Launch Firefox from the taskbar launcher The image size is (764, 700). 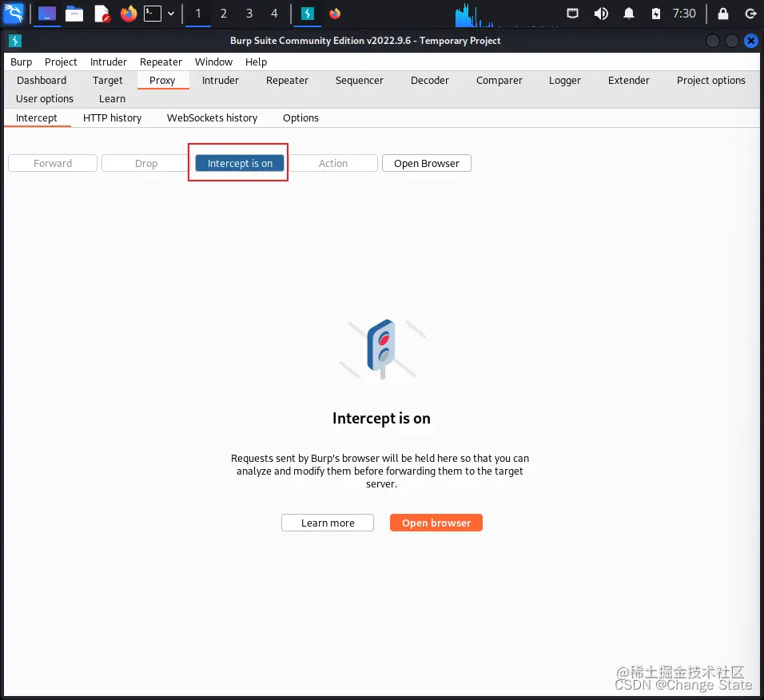point(129,14)
